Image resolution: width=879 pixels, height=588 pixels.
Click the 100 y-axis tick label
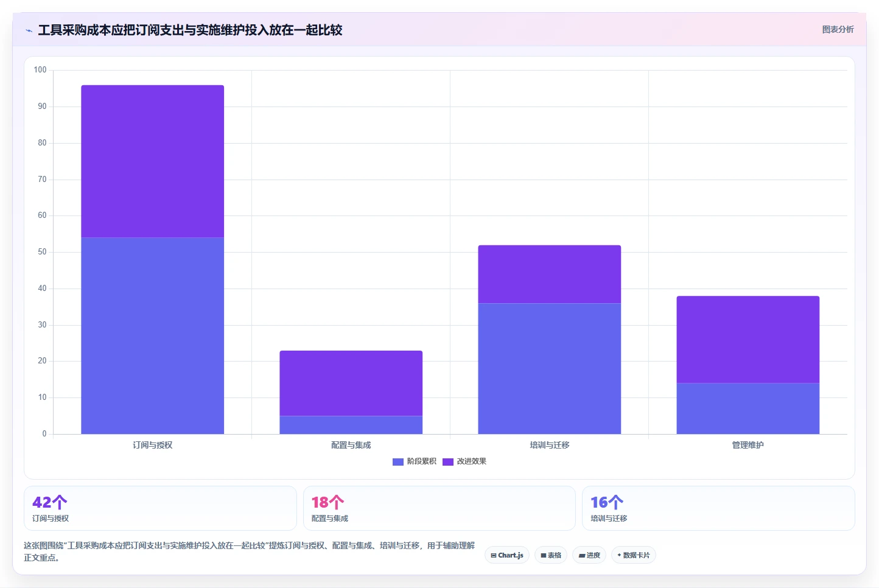click(x=40, y=70)
